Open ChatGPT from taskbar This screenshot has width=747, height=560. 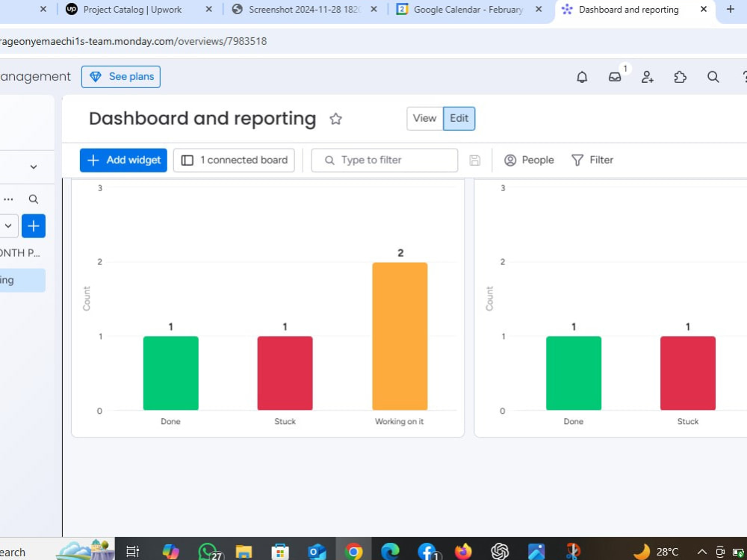(500, 552)
